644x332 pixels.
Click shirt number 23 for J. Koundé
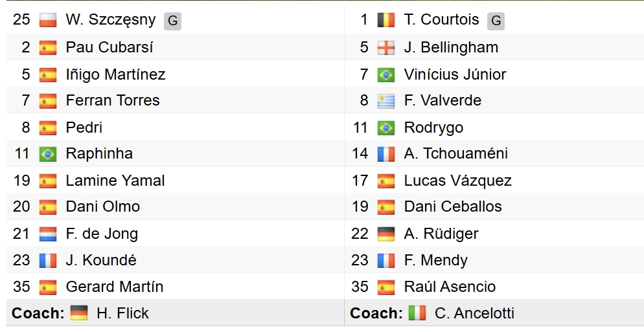click(x=21, y=260)
